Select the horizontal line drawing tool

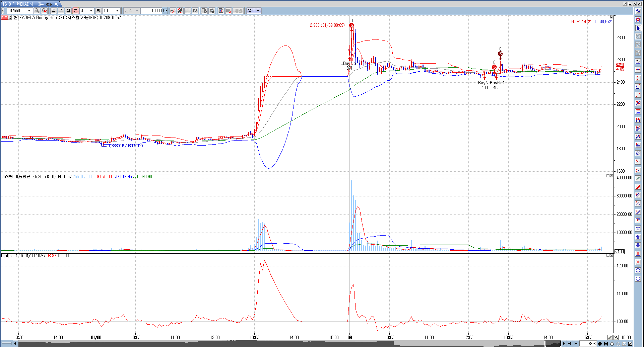coord(638,70)
